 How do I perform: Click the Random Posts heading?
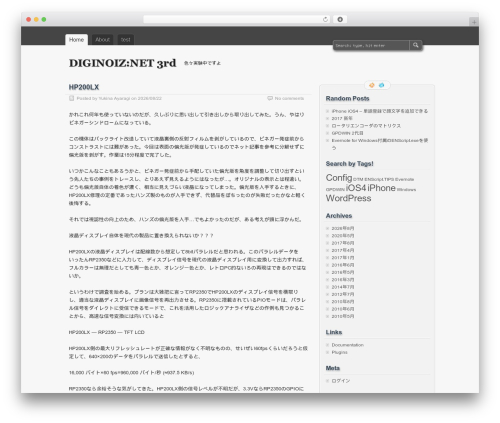pos(347,99)
